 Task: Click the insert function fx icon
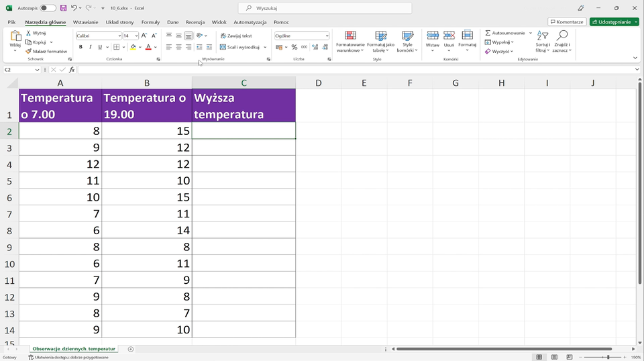[72, 70]
